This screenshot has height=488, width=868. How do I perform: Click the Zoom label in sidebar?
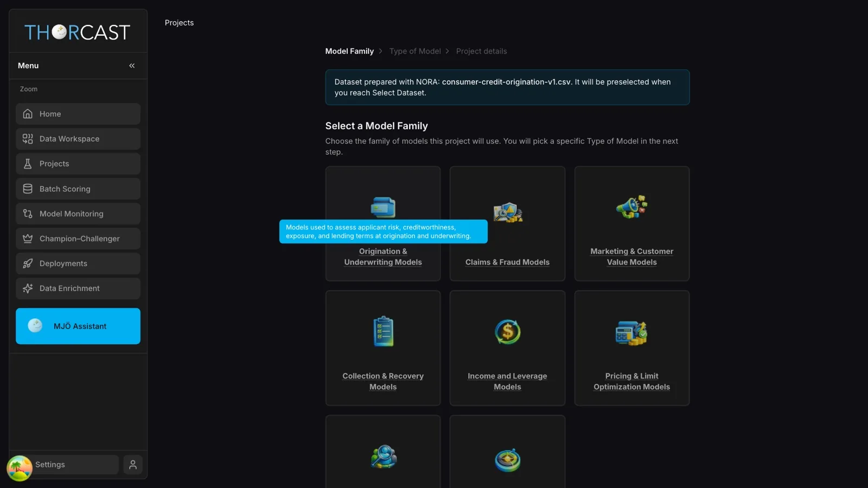[29, 89]
